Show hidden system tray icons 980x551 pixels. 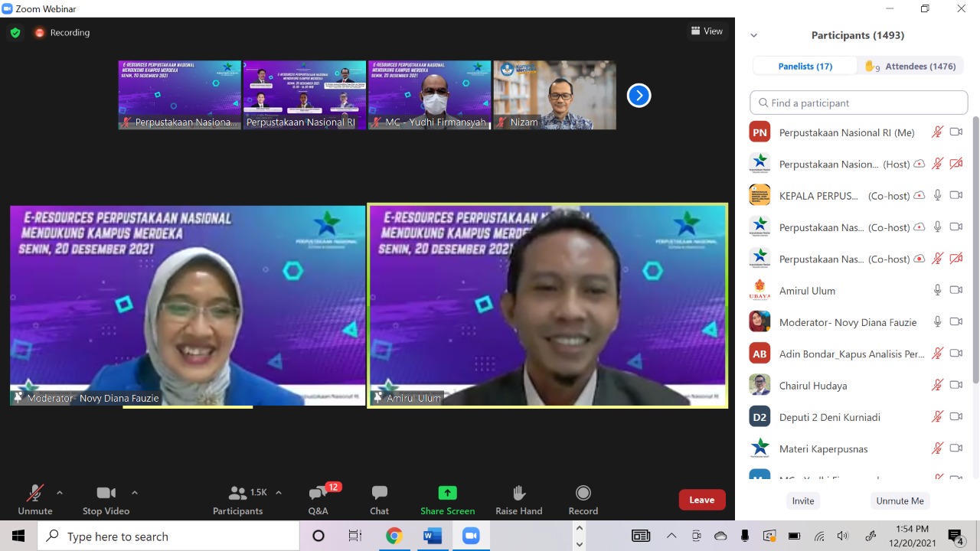(x=671, y=536)
